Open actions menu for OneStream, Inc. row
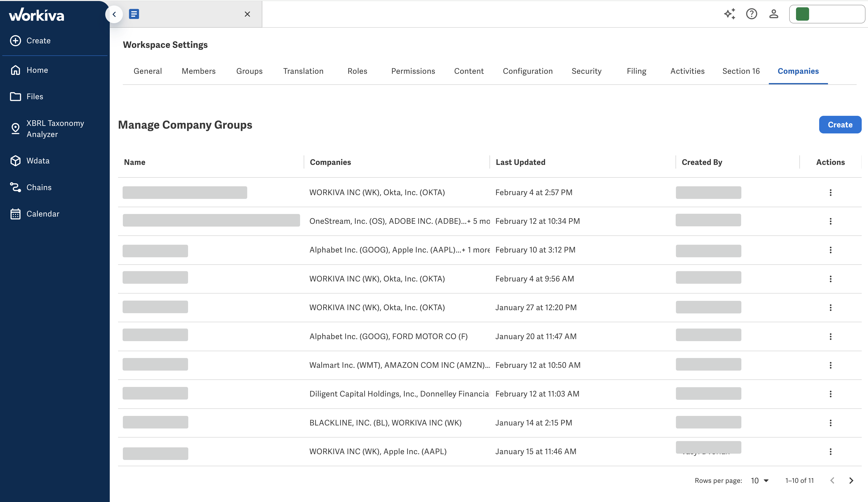 point(830,221)
